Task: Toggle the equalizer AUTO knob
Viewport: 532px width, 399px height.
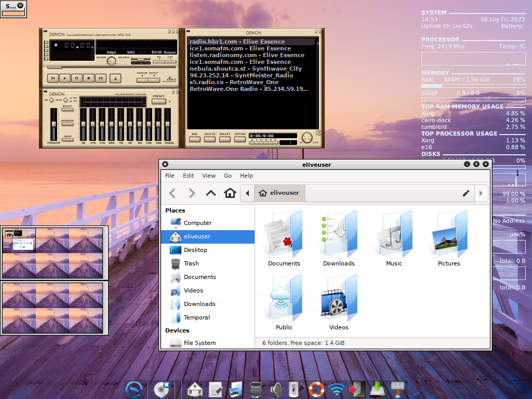Action: [66, 100]
